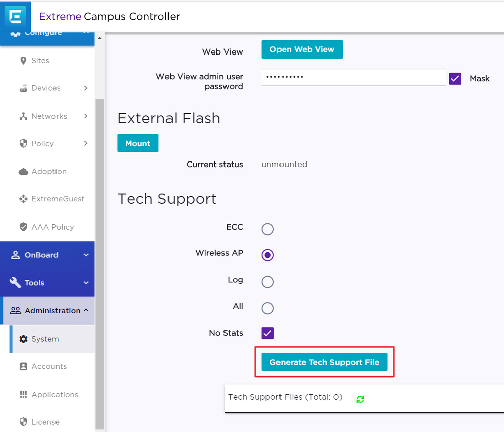Screen dimensions: 504x432
Task: Expand the Devices submenu arrow
Action: coord(86,88)
